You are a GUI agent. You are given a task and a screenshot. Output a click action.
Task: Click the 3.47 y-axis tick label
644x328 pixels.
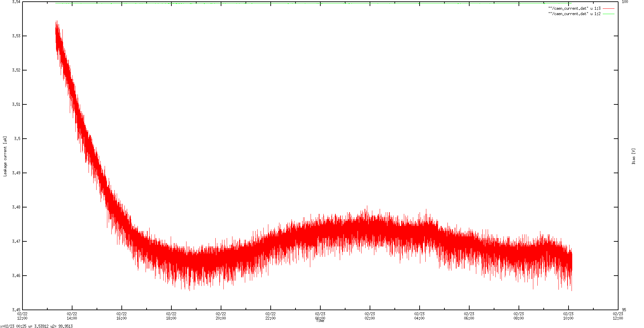point(16,241)
